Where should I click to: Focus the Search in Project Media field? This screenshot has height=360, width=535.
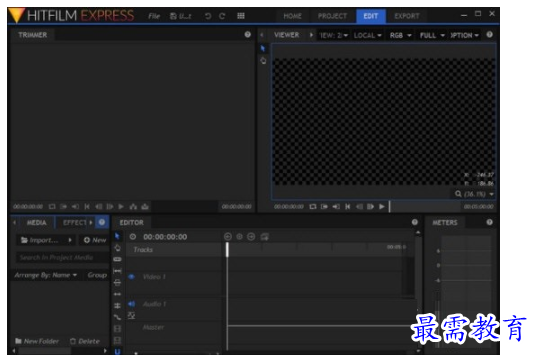coord(62,257)
